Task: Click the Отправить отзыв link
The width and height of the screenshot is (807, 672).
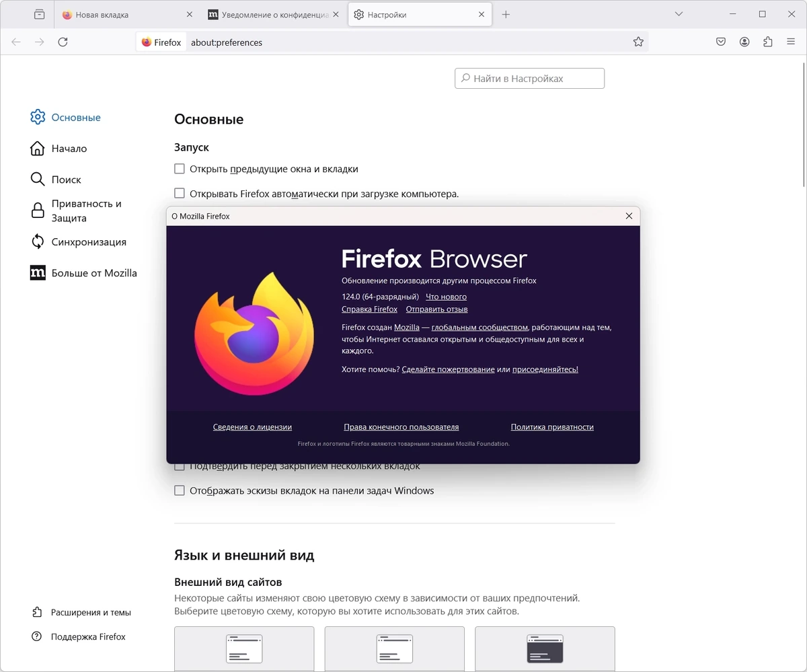Action: pyautogui.click(x=437, y=309)
